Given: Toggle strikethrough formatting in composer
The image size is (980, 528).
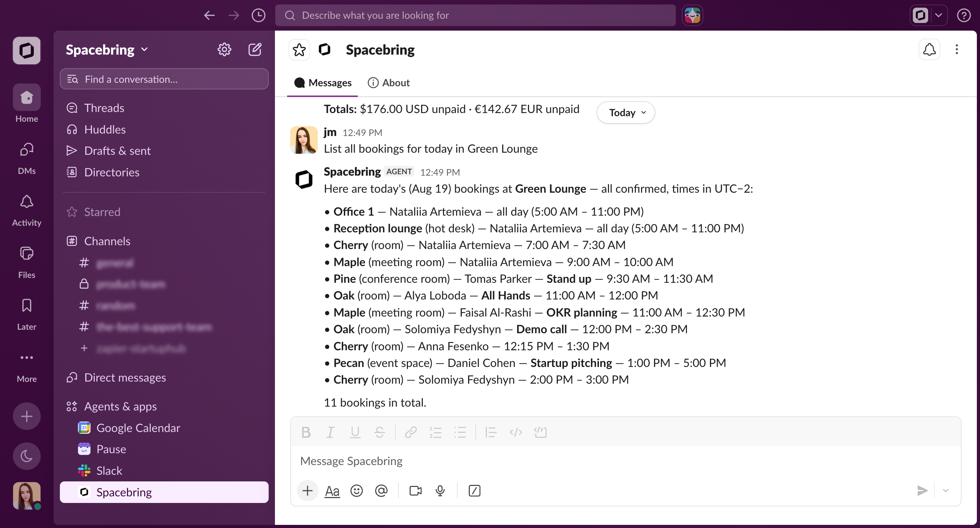Looking at the screenshot, I should click(379, 432).
